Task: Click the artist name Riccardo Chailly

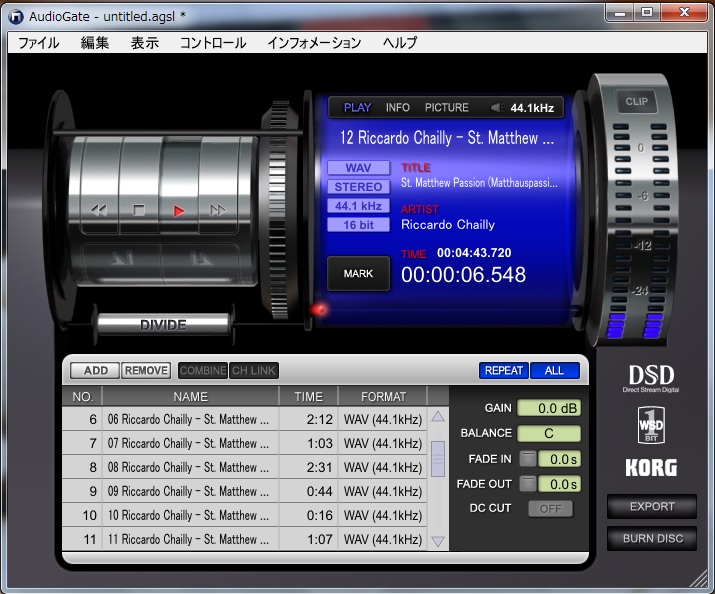Action: 448,225
